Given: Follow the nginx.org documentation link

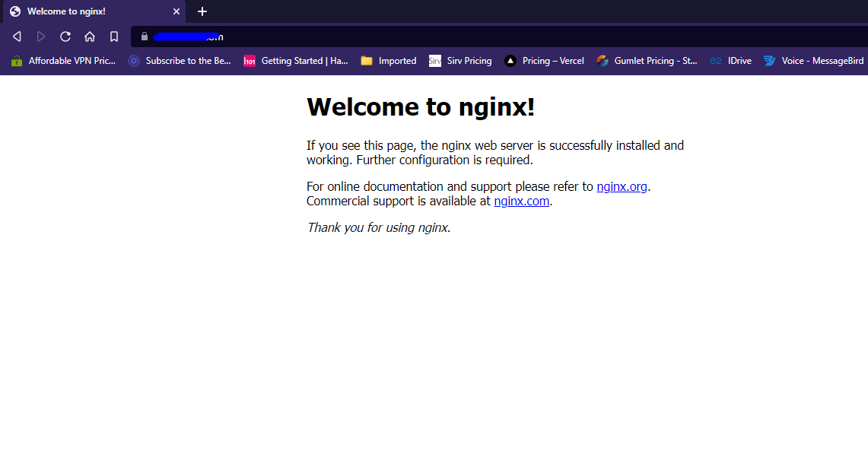Looking at the screenshot, I should tap(622, 186).
